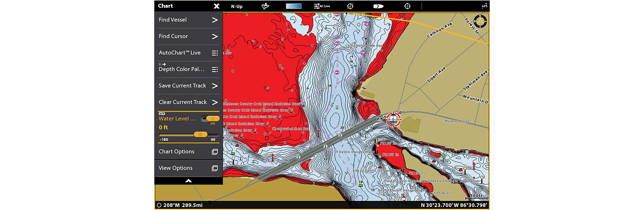Viewport: 644px width, 210px height.
Task: Click arrow beside Clear Current Track
Action: click(x=214, y=102)
